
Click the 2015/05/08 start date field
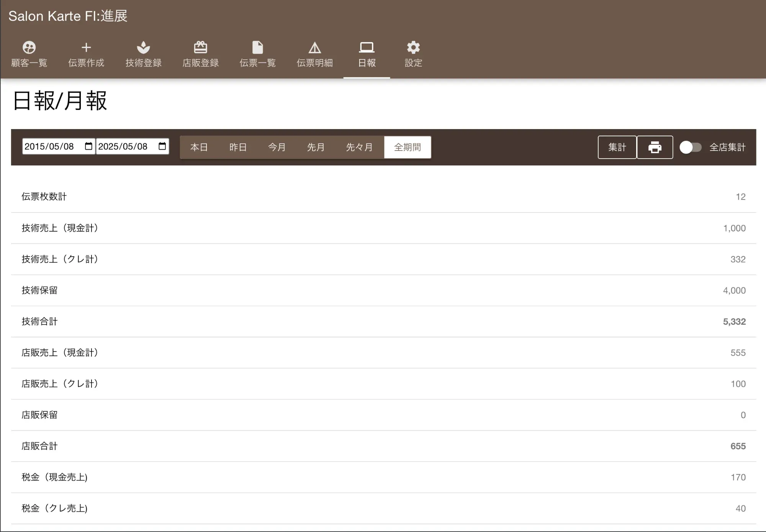coord(50,146)
